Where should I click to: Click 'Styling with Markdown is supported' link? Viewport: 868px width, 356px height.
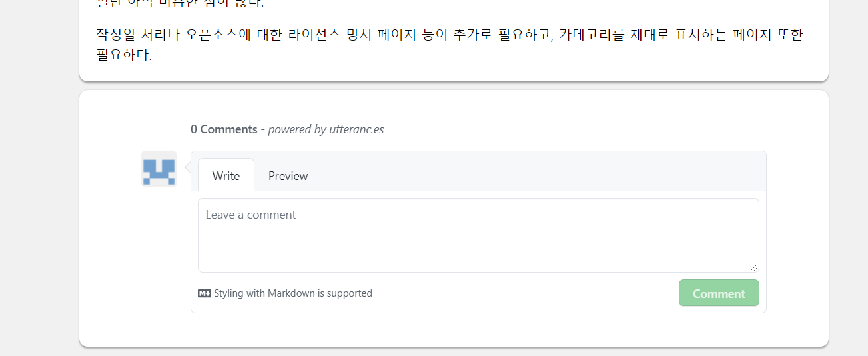[x=292, y=293]
